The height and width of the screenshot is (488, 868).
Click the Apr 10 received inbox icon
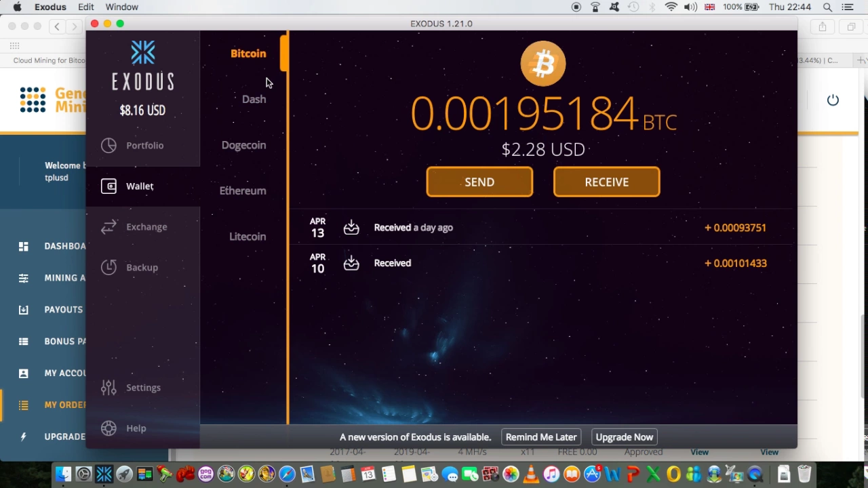[351, 263]
